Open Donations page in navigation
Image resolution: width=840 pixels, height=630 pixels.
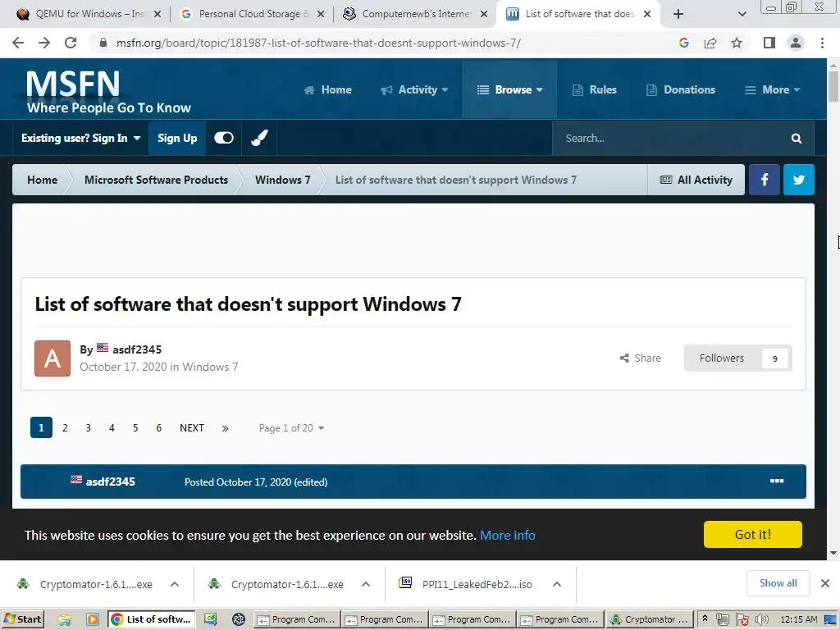pyautogui.click(x=681, y=89)
